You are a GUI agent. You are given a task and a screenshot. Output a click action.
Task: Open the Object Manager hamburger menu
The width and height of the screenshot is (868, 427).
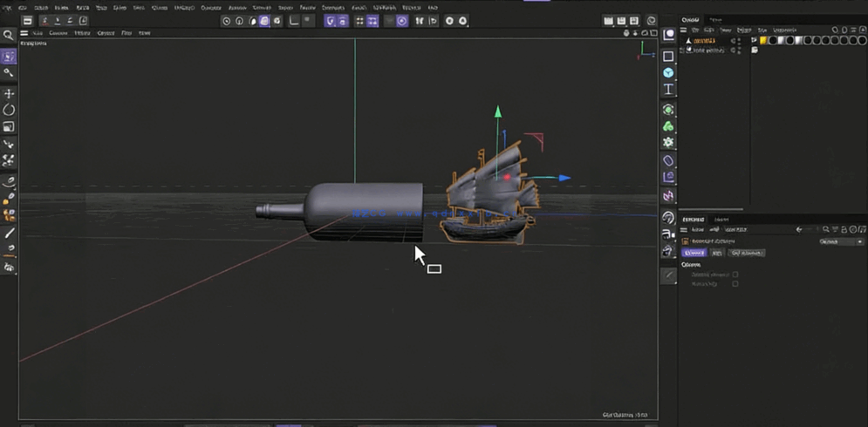(685, 30)
